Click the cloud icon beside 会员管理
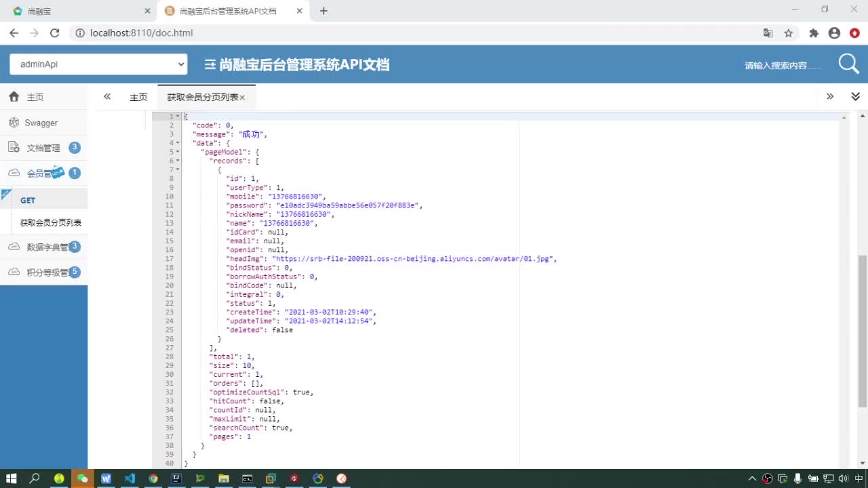The image size is (868, 488). pos(14,173)
